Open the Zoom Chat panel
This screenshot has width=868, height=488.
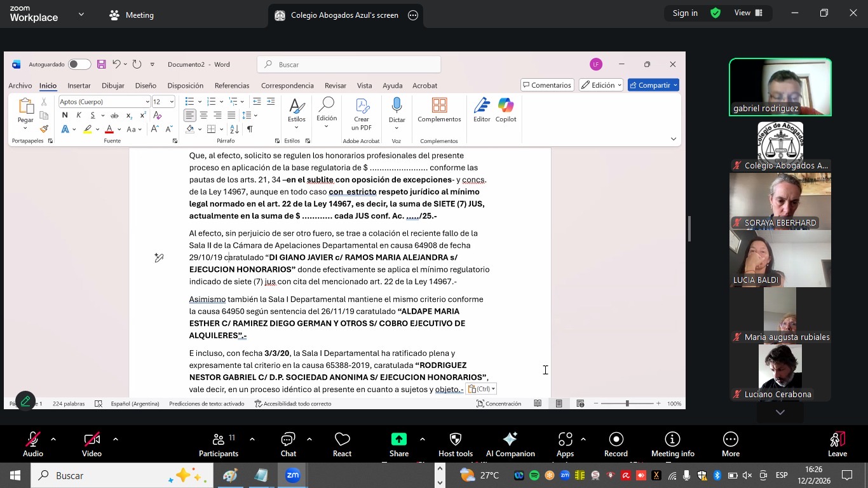[x=288, y=440]
